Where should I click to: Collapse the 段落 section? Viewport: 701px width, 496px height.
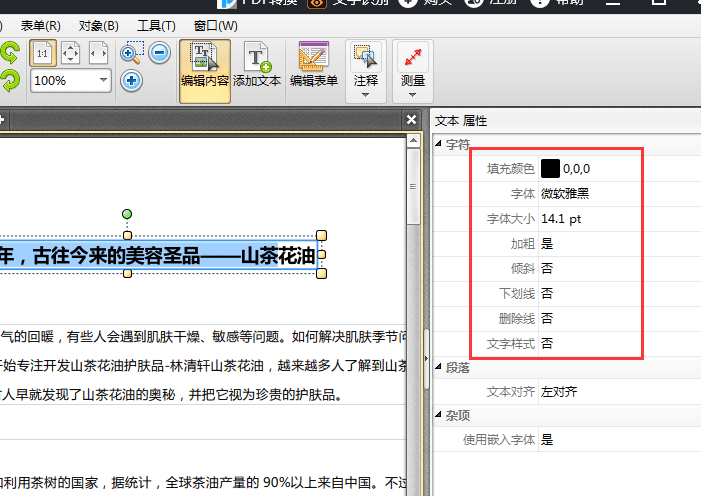coord(439,366)
